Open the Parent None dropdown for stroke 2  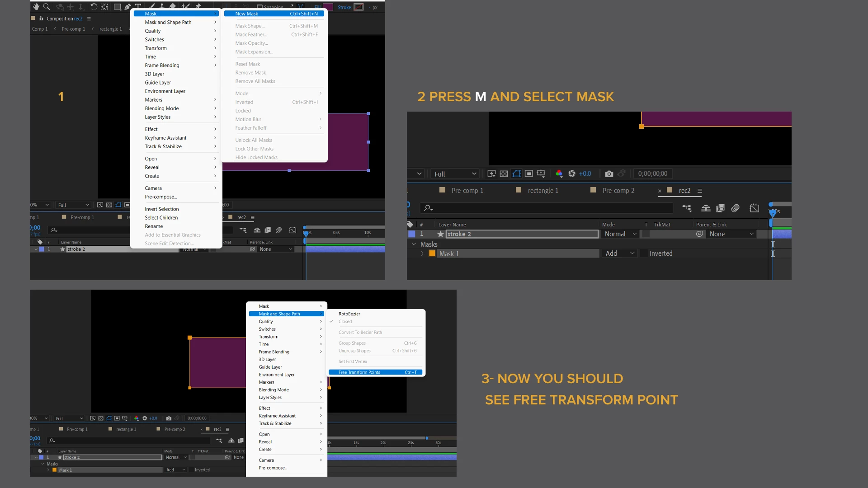pos(731,234)
